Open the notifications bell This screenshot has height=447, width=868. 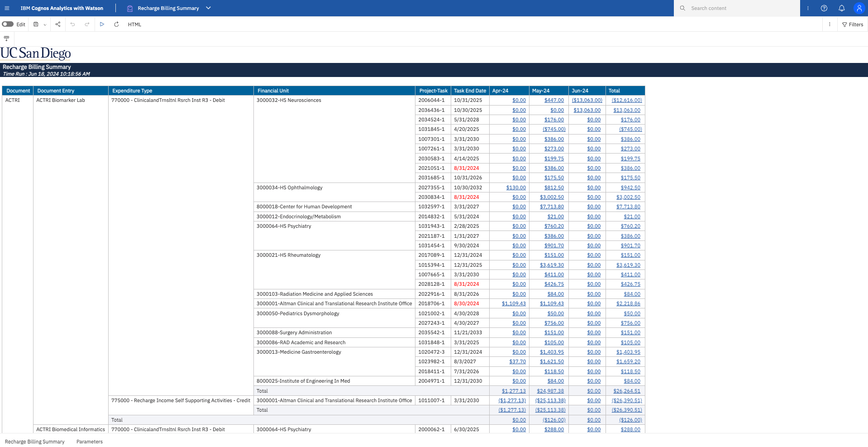pos(841,8)
